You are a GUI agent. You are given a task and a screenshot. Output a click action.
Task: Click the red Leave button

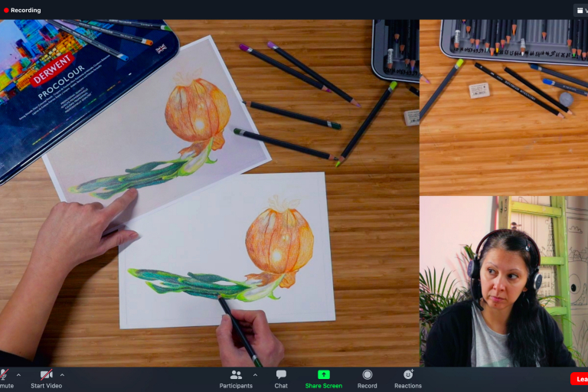(x=580, y=379)
